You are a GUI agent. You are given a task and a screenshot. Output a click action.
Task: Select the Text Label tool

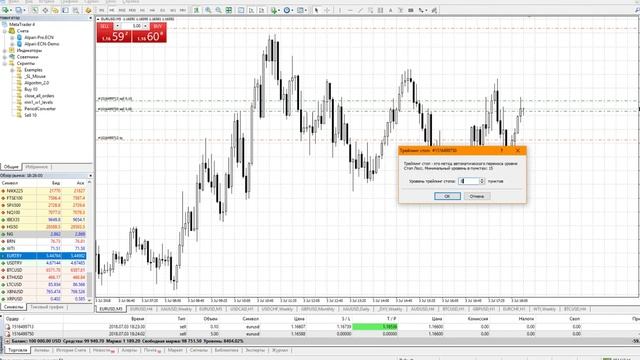(x=400, y=10)
